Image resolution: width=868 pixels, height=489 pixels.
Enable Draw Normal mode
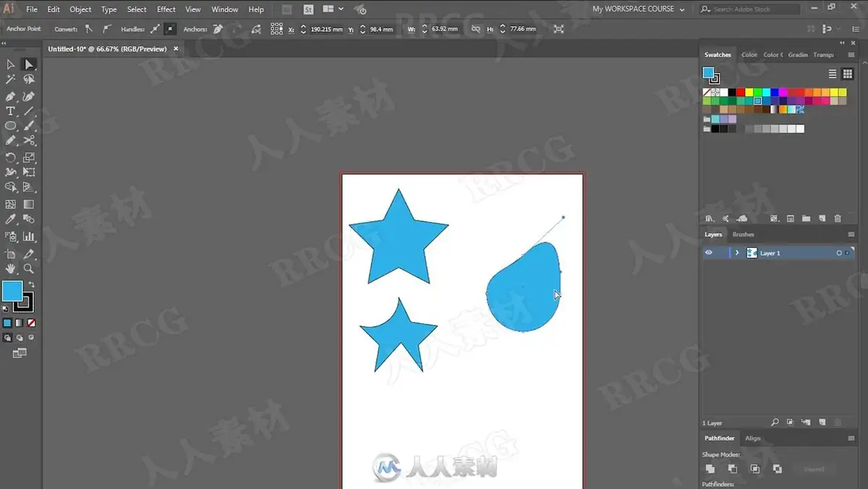tap(7, 338)
